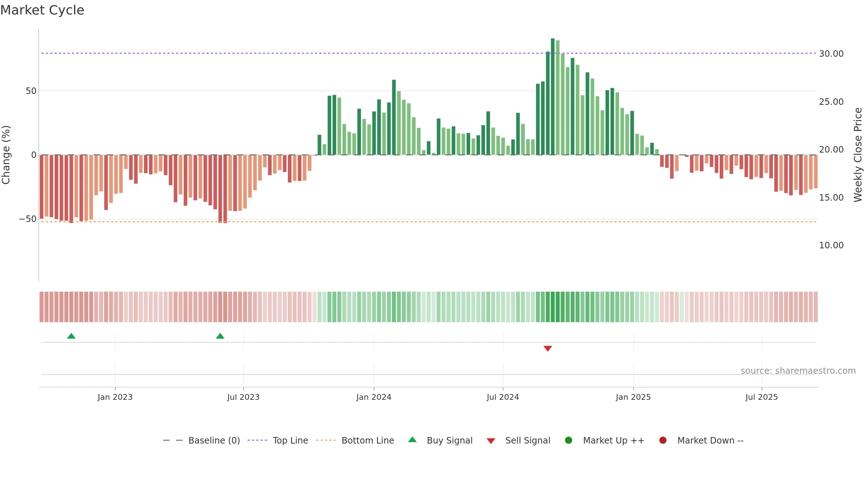
Task: Click the 20.00 price axis label
Action: click(x=831, y=149)
